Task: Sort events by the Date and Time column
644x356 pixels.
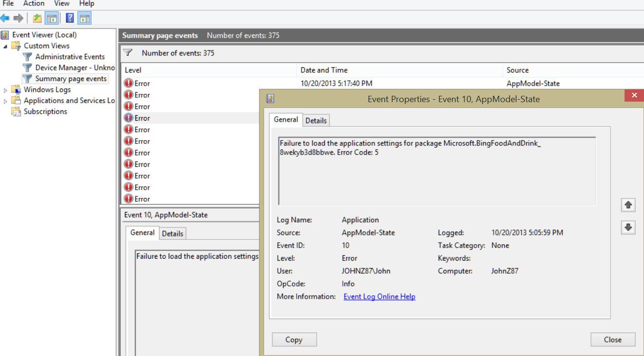Action: (324, 70)
